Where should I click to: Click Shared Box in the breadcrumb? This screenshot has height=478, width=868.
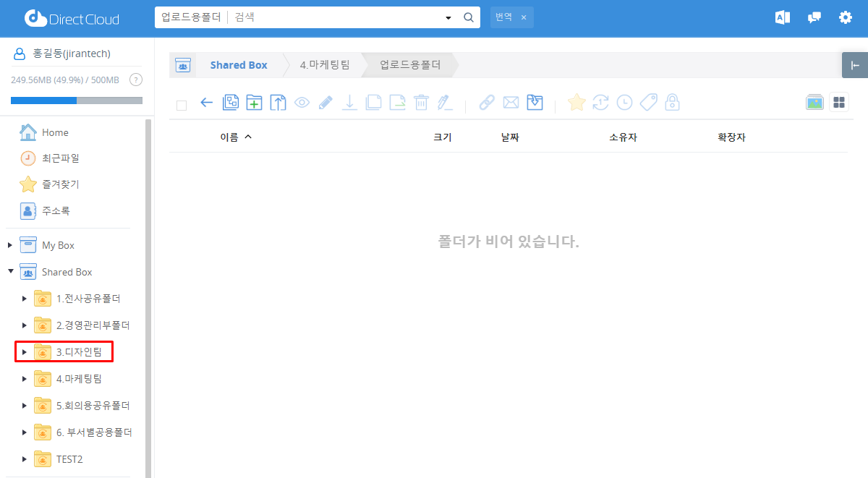238,65
